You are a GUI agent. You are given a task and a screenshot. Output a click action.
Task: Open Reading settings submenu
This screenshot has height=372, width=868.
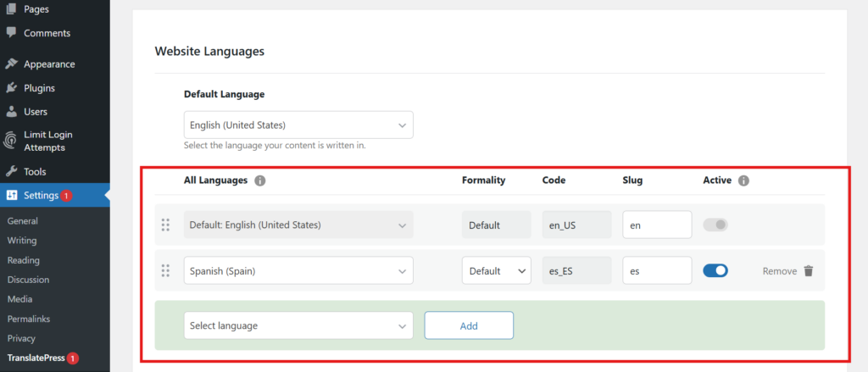[23, 260]
